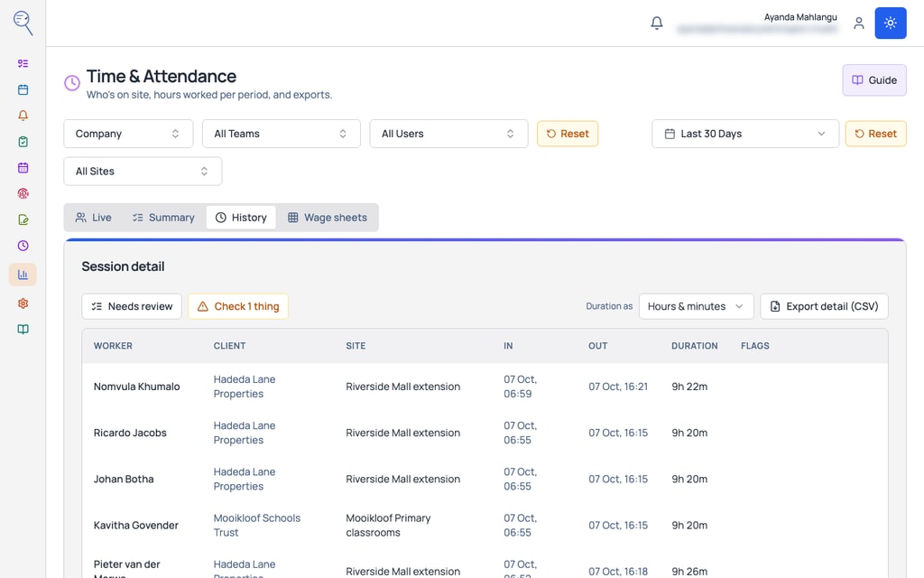This screenshot has width=924, height=578.
Task: Click the 9h 22m duration value
Action: click(x=689, y=387)
